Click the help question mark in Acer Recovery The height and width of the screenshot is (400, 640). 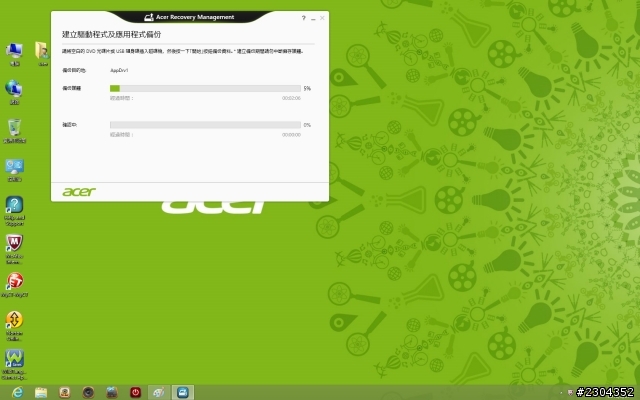(x=303, y=18)
